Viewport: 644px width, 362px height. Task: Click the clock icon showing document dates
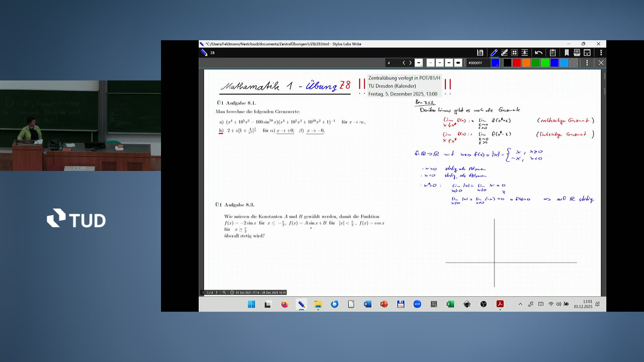(232, 292)
